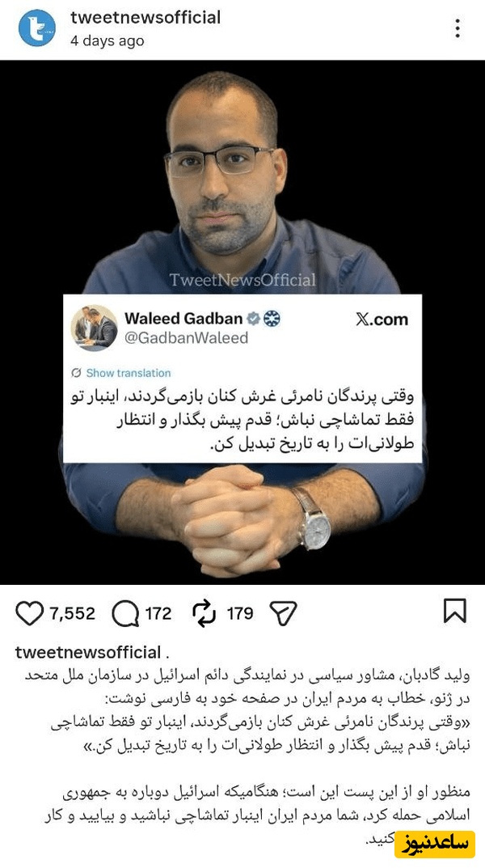Select Waleed Gadban's tweet avatar
The image size is (485, 868).
click(94, 328)
